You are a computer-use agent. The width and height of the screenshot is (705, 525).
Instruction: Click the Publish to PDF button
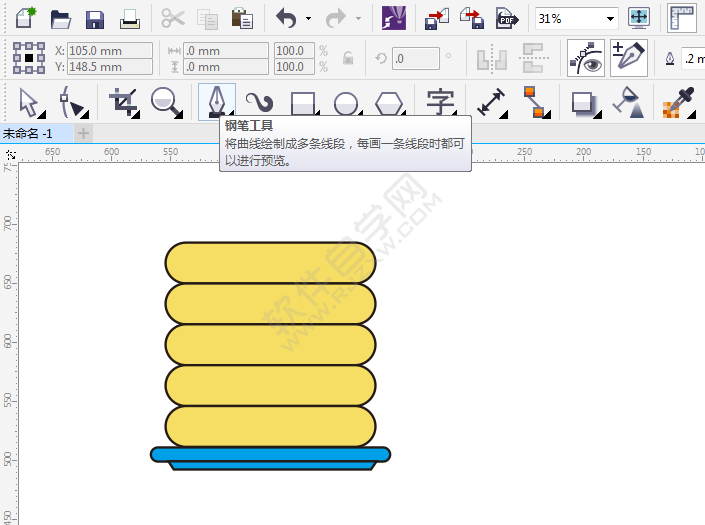coord(506,18)
